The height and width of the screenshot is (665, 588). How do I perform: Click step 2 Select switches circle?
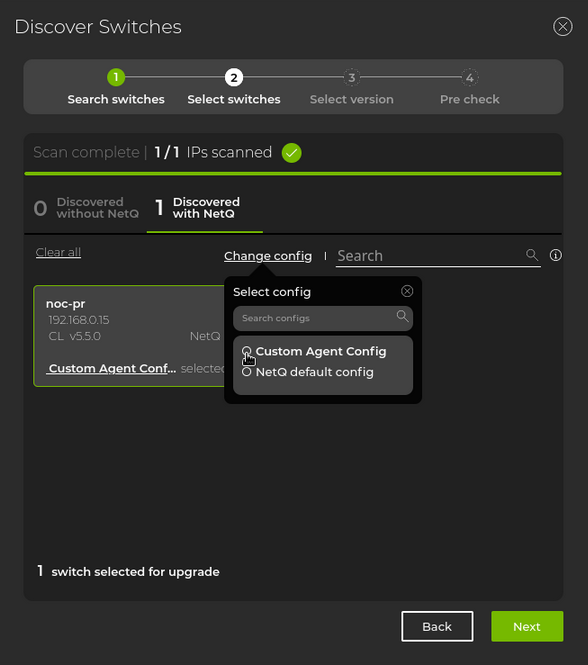pos(234,78)
